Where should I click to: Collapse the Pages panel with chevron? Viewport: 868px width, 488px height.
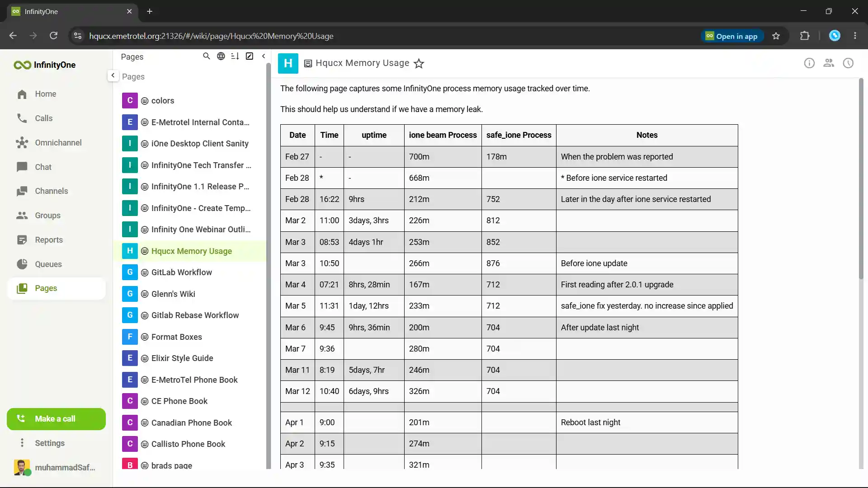(264, 56)
